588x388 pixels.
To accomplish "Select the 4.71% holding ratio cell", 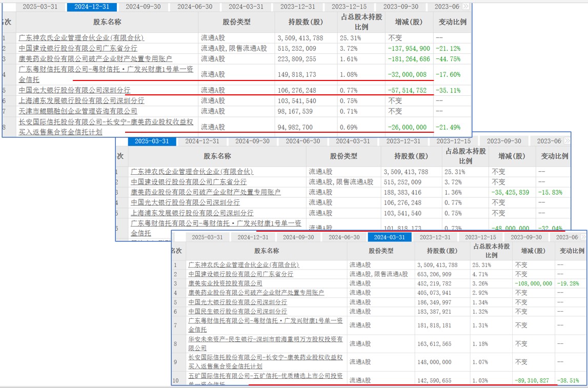I will click(480, 274).
